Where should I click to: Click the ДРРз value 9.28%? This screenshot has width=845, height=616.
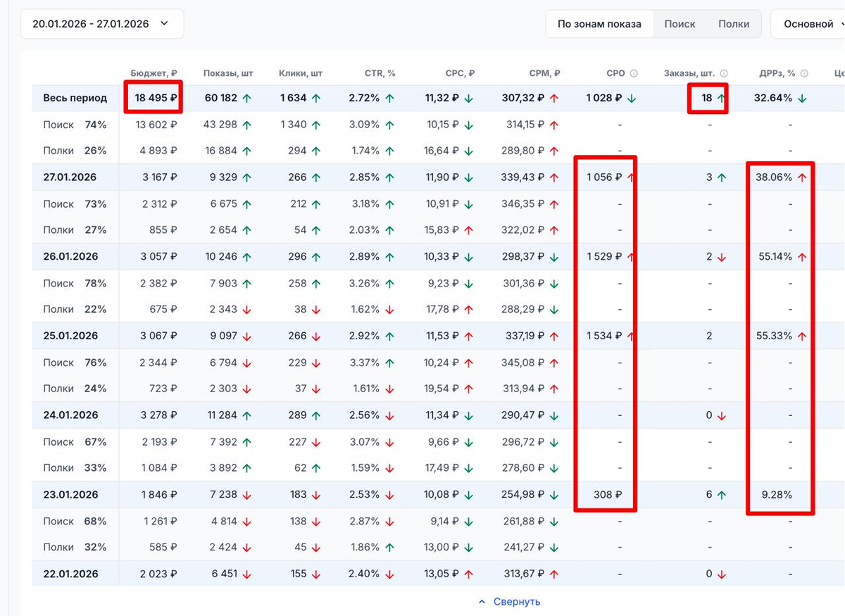pyautogui.click(x=776, y=495)
